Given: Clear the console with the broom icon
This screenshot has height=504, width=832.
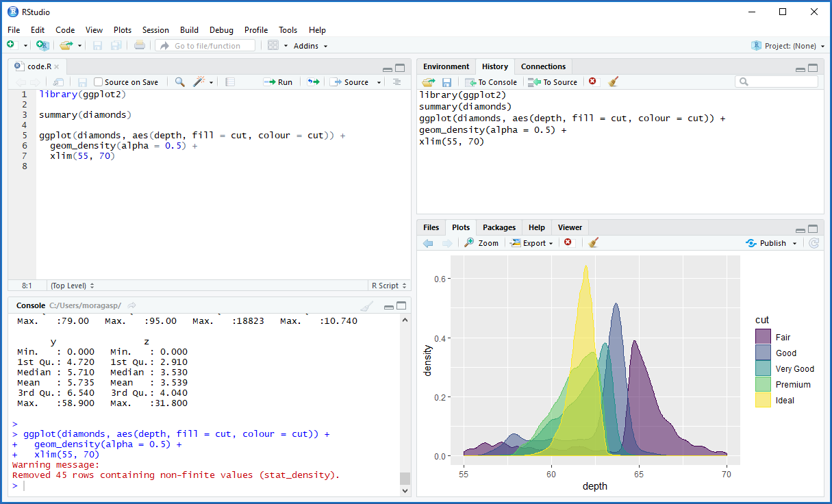Looking at the screenshot, I should click(366, 305).
